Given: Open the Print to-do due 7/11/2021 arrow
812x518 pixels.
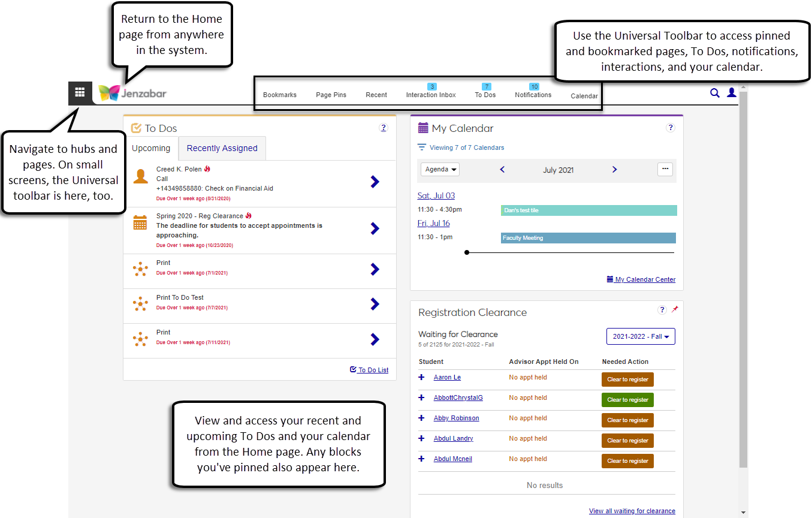Looking at the screenshot, I should (375, 339).
